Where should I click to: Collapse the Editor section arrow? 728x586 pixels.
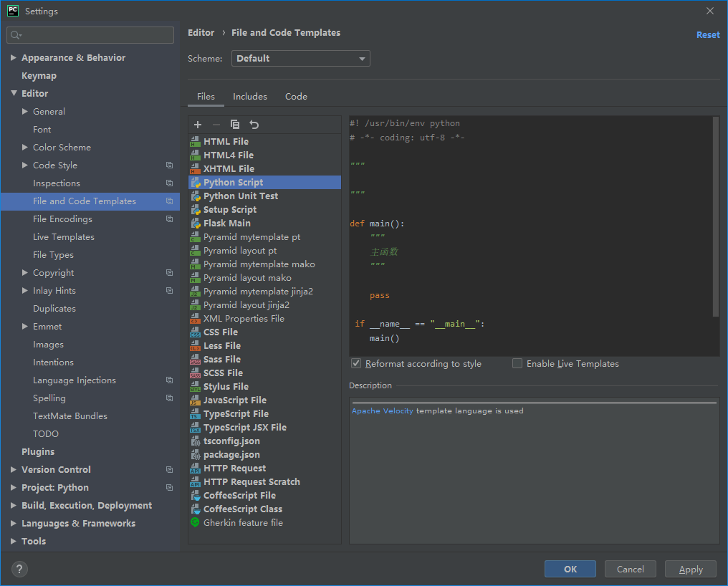pyautogui.click(x=14, y=93)
